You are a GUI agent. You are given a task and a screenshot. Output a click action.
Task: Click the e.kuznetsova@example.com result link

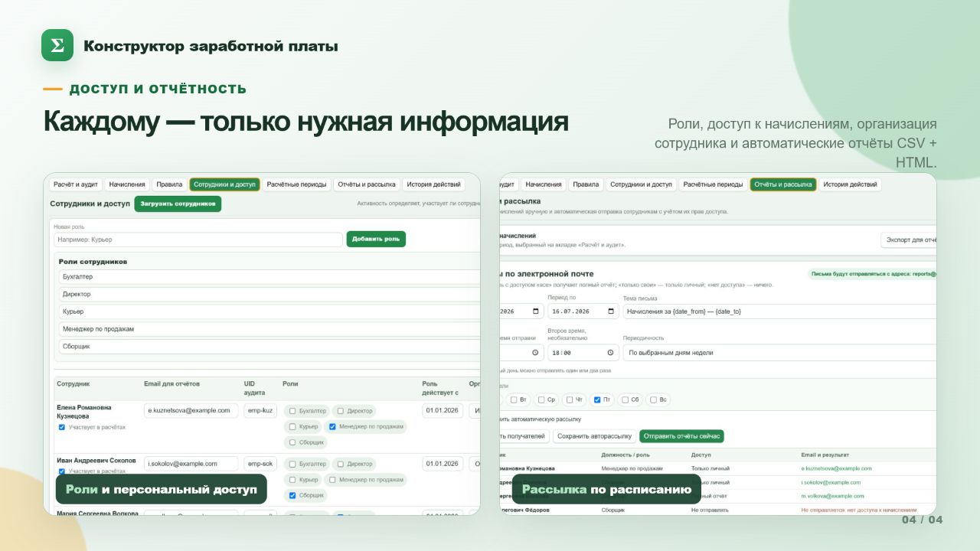click(x=836, y=468)
